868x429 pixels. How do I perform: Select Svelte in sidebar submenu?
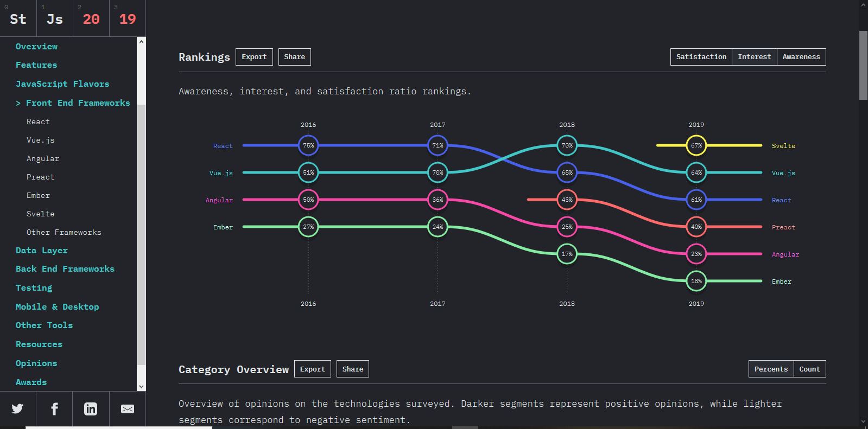point(41,214)
